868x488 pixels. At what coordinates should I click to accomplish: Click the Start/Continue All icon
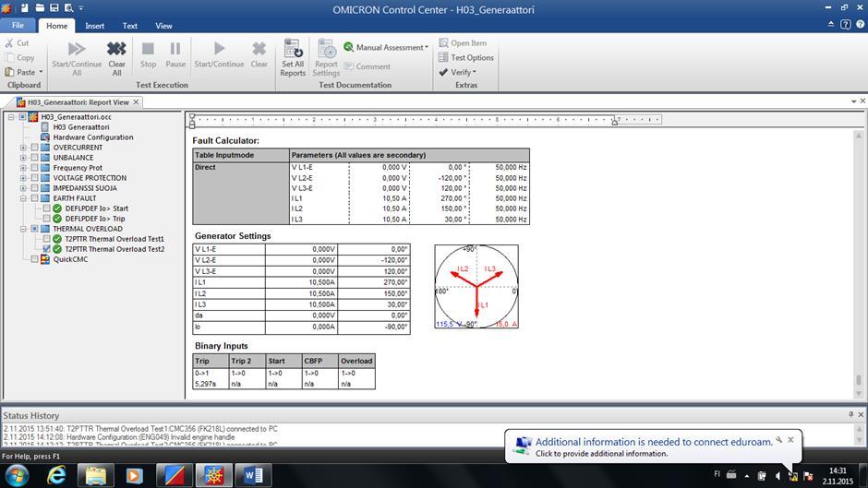77,49
